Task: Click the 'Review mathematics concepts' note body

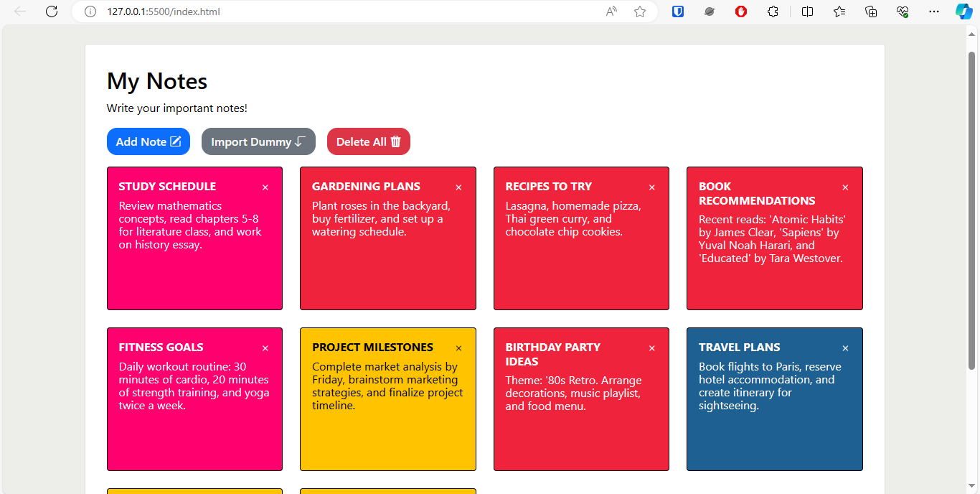Action: pyautogui.click(x=190, y=225)
